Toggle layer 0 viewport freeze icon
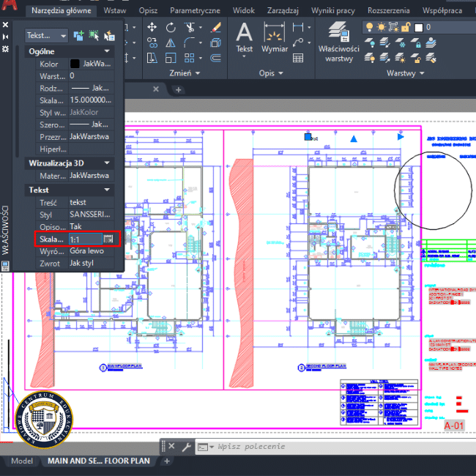The image size is (476, 476). 394,27
